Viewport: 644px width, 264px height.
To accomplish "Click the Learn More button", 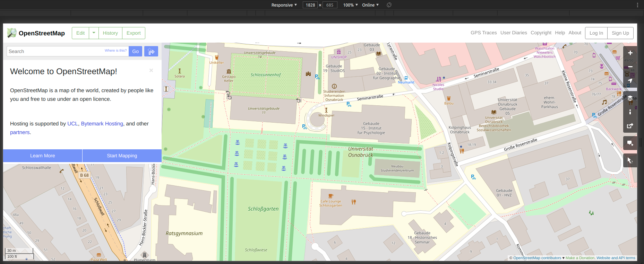I will point(43,156).
